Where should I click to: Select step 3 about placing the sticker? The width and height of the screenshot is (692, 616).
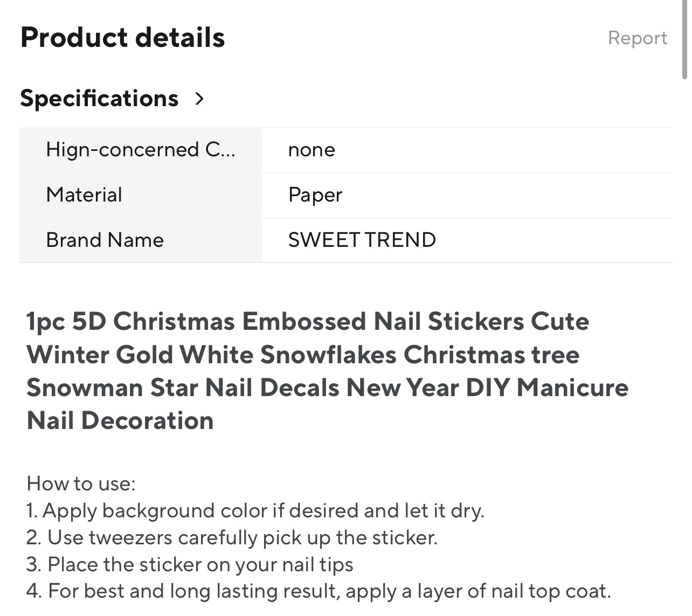190,564
